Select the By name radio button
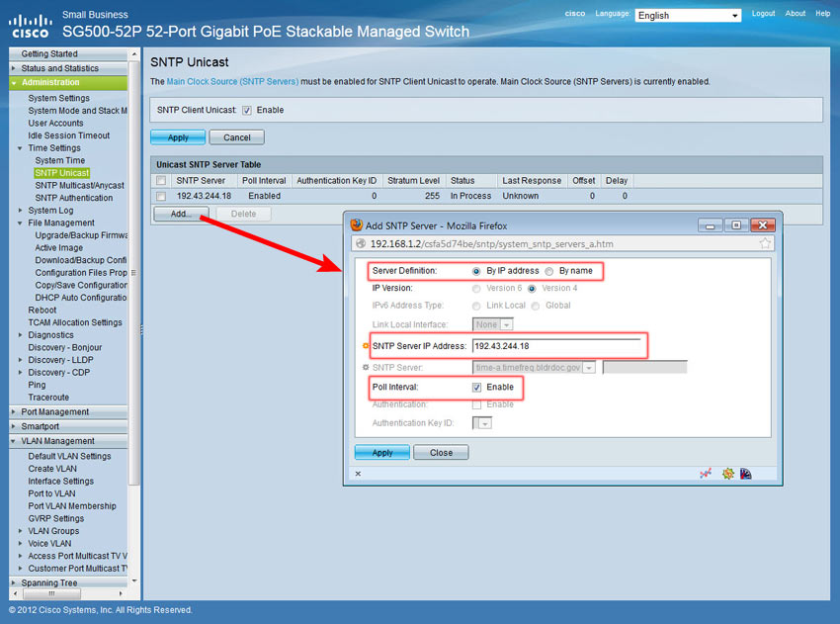 coord(548,271)
